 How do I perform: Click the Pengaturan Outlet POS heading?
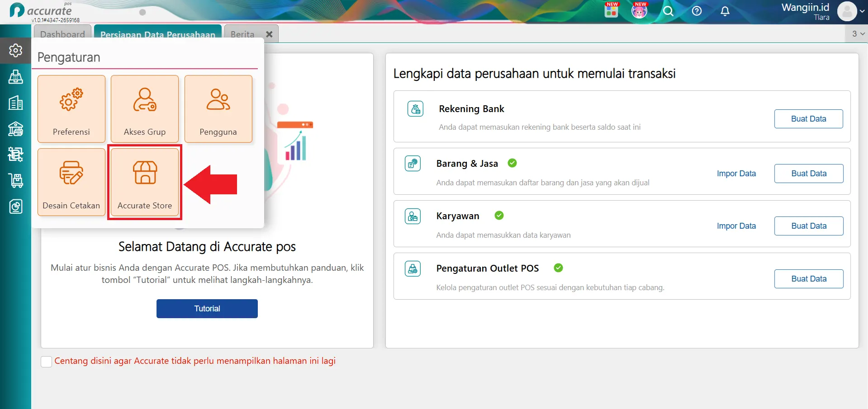[x=488, y=268]
